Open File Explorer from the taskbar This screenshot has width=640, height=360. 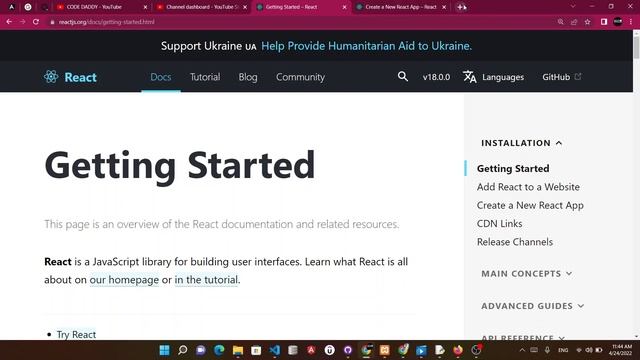point(238,350)
